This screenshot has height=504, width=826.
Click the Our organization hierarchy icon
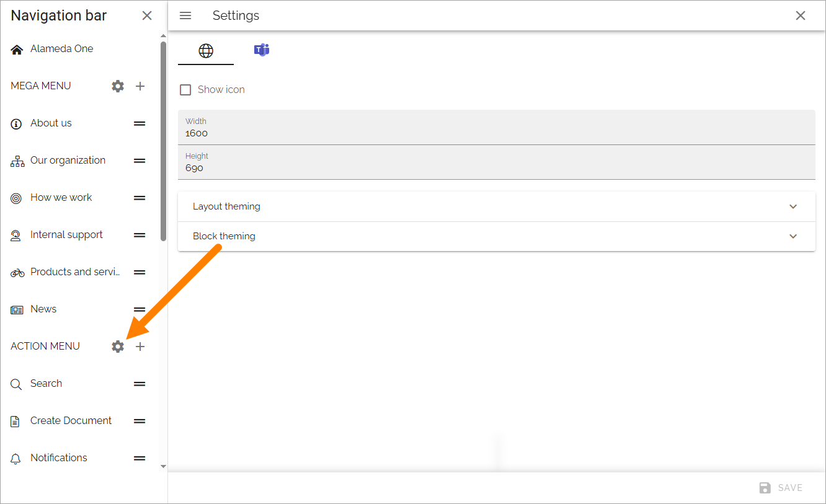coord(17,161)
